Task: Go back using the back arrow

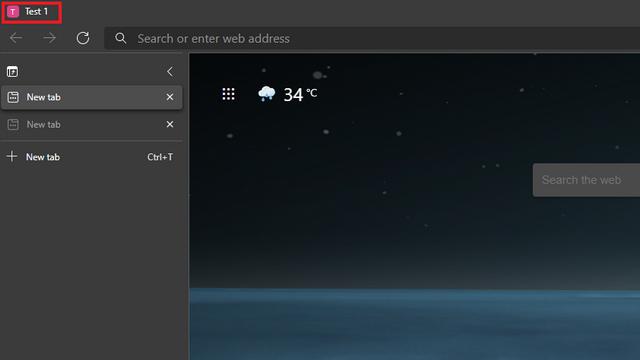Action: (x=16, y=38)
